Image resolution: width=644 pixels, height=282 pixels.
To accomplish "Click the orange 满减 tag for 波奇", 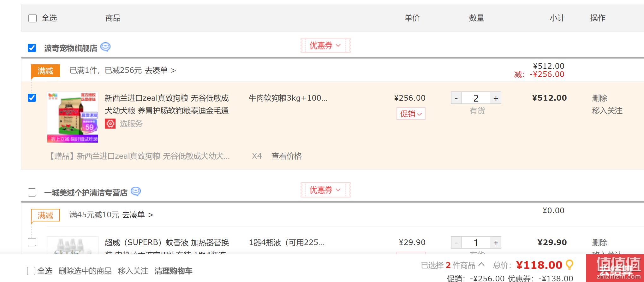I will pos(45,71).
